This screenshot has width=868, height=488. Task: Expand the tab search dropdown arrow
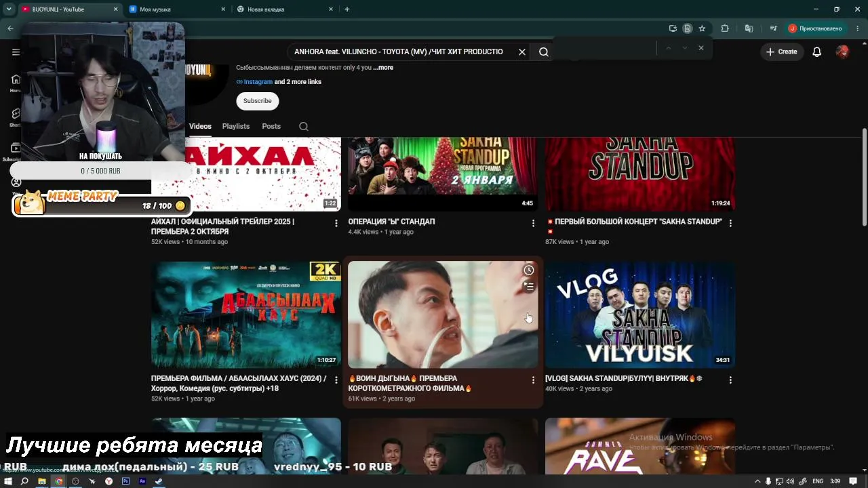[9, 9]
